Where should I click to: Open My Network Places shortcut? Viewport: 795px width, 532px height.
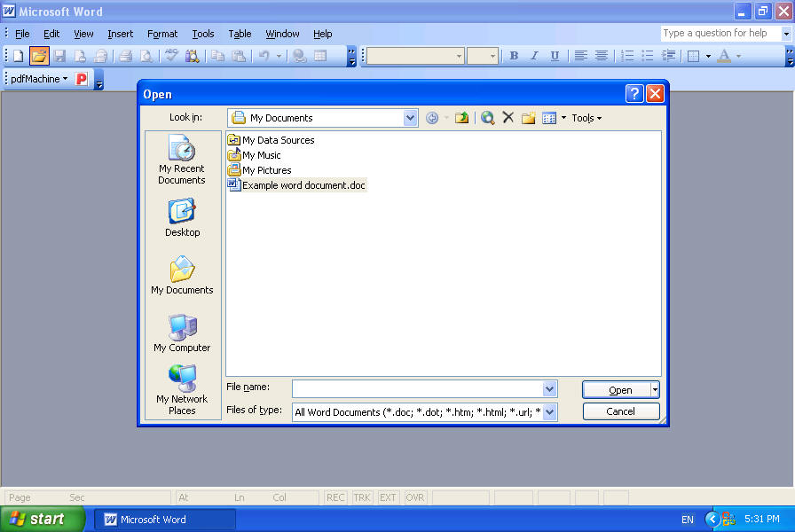tap(182, 390)
